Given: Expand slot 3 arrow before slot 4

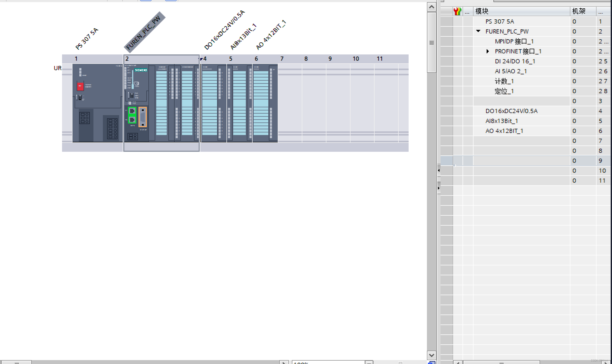Looking at the screenshot, I should [201, 59].
